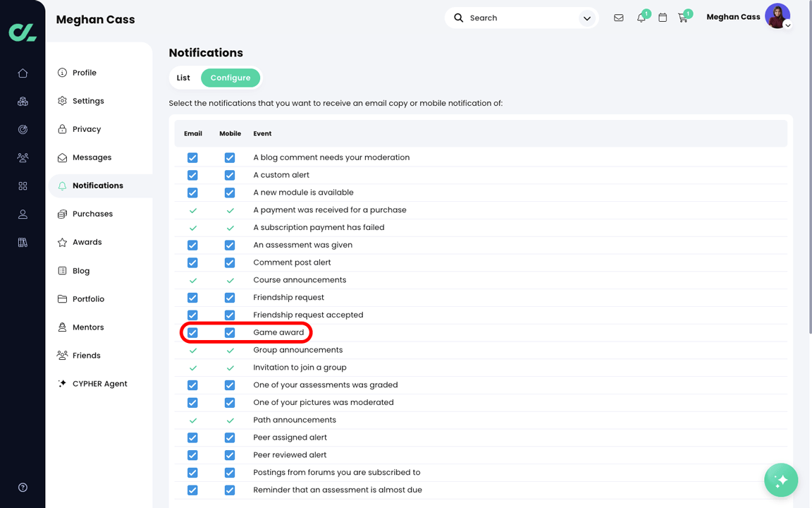Open the help question mark icon
812x508 pixels.
point(23,488)
